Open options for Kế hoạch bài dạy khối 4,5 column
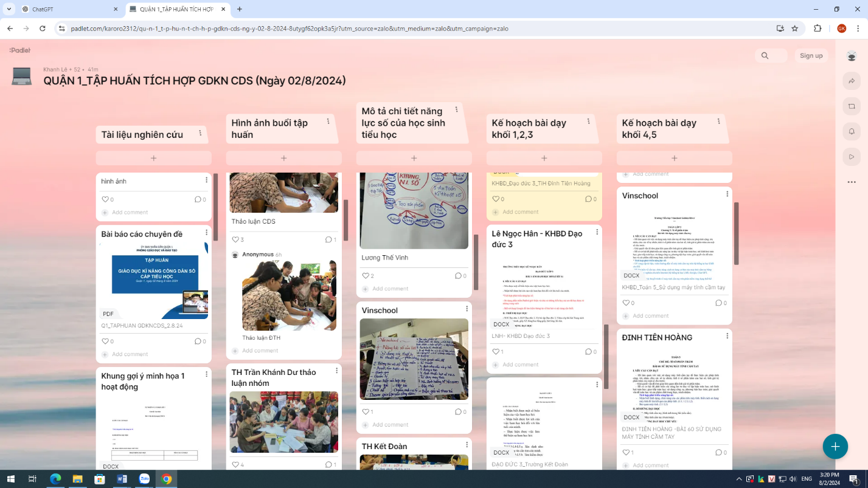 718,122
